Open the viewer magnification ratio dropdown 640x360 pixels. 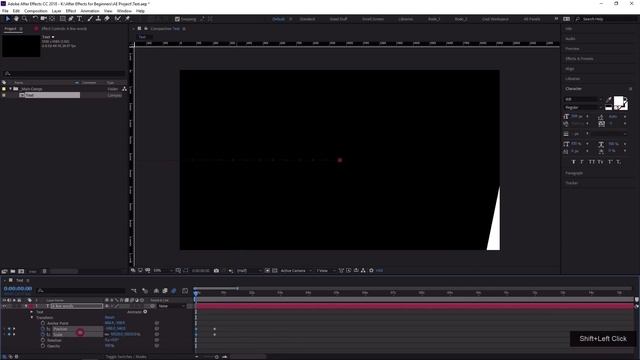pyautogui.click(x=163, y=271)
